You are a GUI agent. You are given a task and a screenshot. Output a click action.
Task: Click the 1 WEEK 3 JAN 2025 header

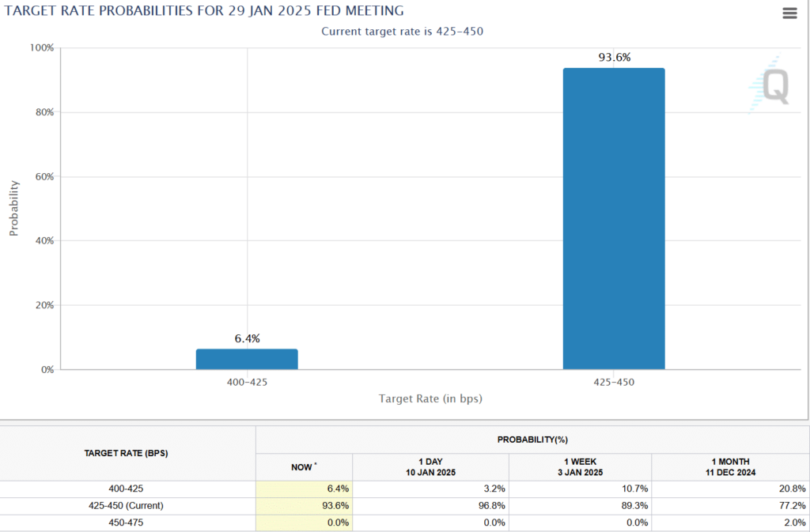(580, 466)
